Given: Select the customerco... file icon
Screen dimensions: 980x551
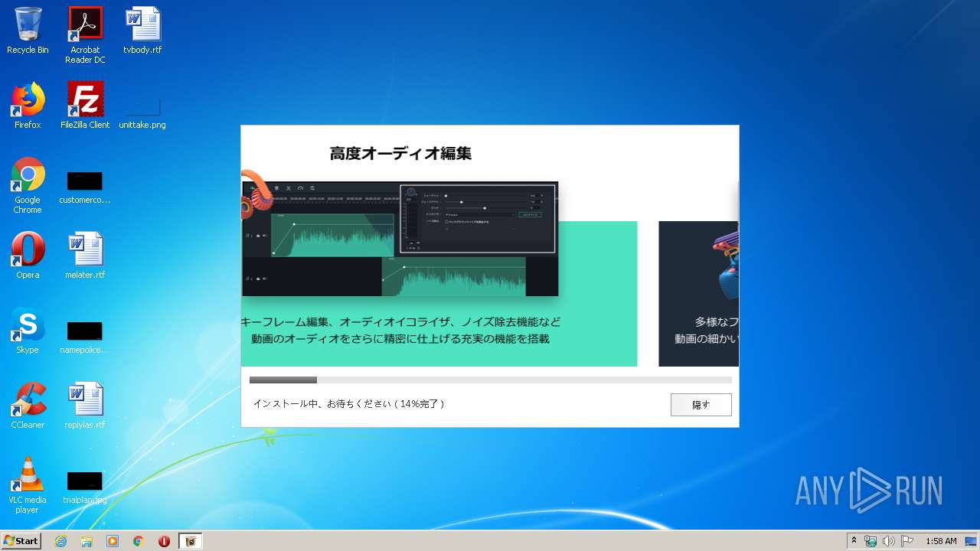Looking at the screenshot, I should click(x=85, y=187).
